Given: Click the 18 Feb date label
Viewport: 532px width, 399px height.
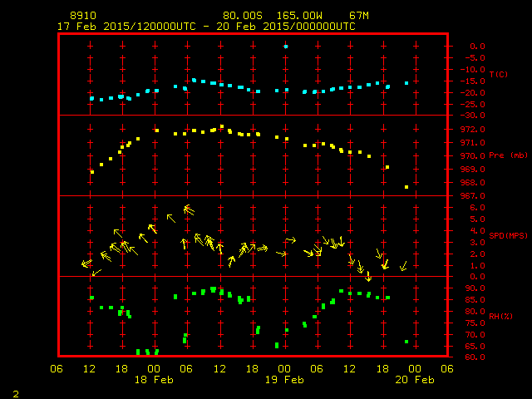Looking at the screenshot, I should pos(154,380).
